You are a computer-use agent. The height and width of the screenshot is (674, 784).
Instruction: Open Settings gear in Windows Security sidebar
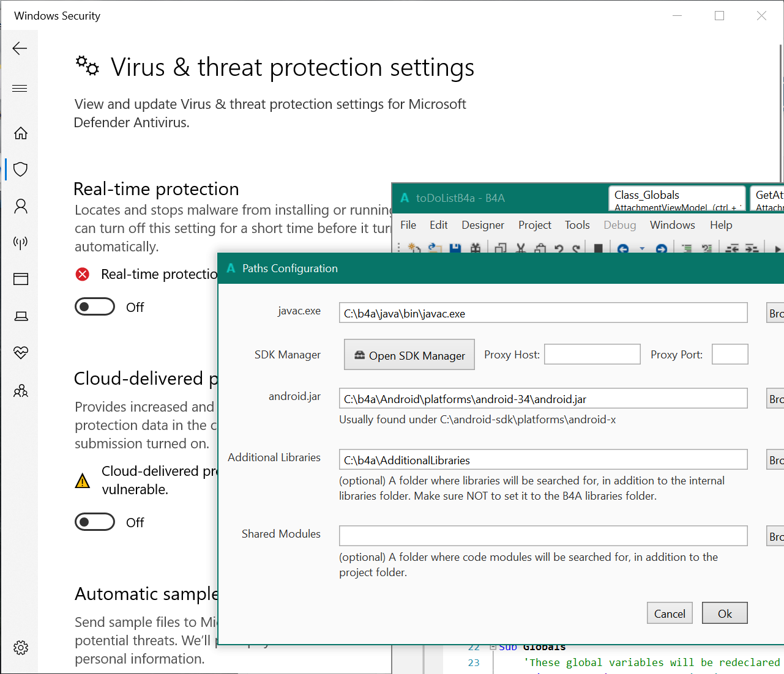[21, 648]
